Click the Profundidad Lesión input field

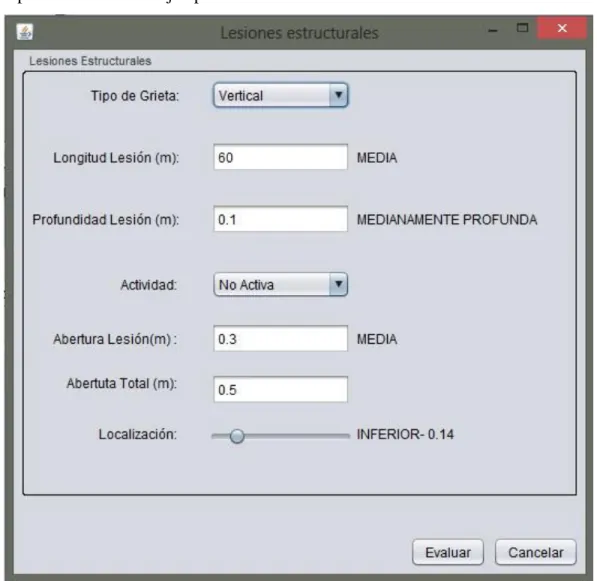point(281,219)
